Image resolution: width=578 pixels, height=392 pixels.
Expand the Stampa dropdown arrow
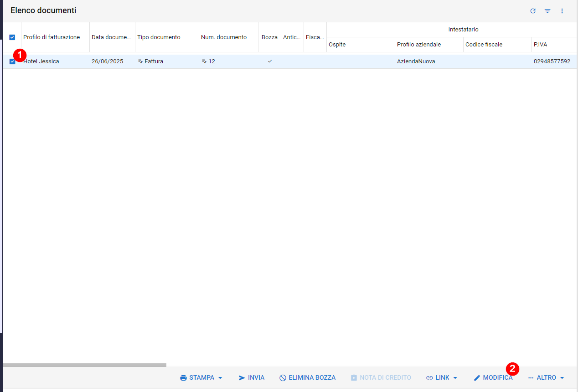[220, 378]
